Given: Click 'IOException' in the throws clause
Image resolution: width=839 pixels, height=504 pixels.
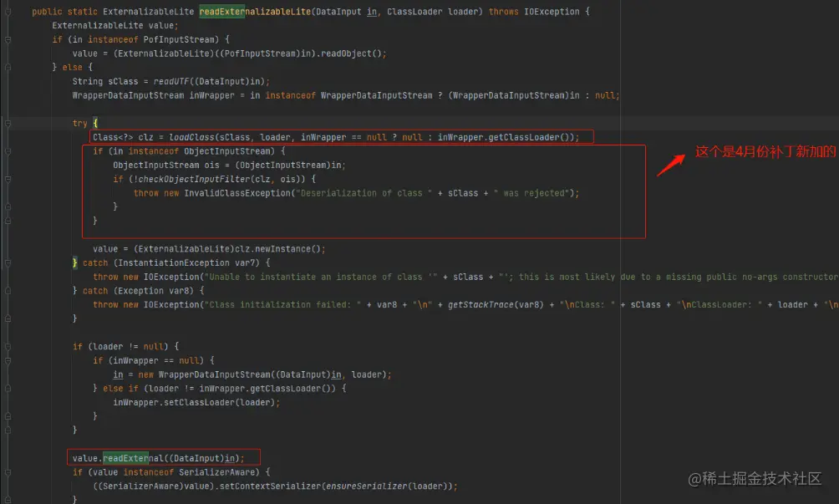Looking at the screenshot, I should click(552, 12).
